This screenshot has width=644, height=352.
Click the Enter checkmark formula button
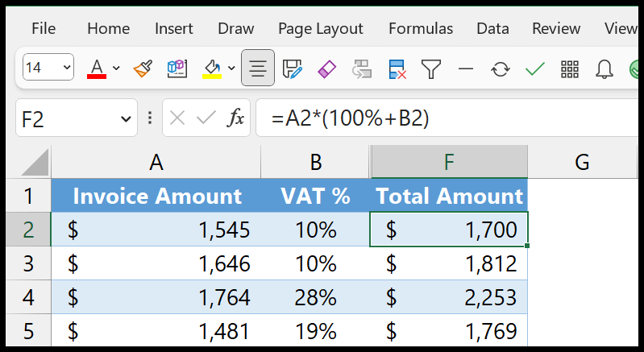pyautogui.click(x=206, y=118)
